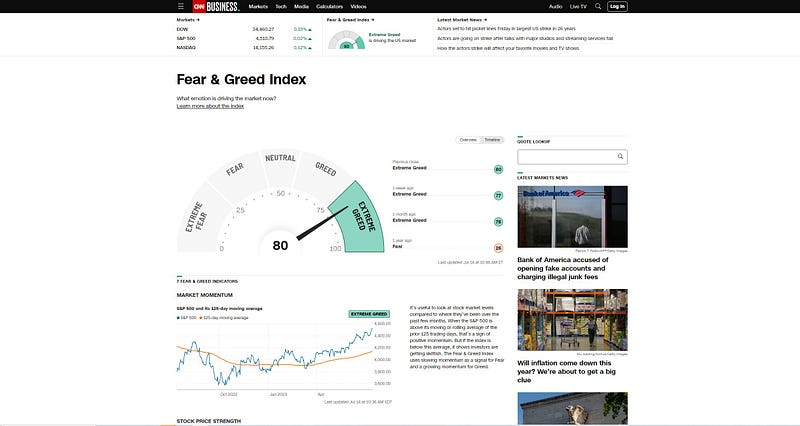Viewport: 800px width, 426px height.
Task: Click the Extreme Greed chart badge
Action: 369,314
